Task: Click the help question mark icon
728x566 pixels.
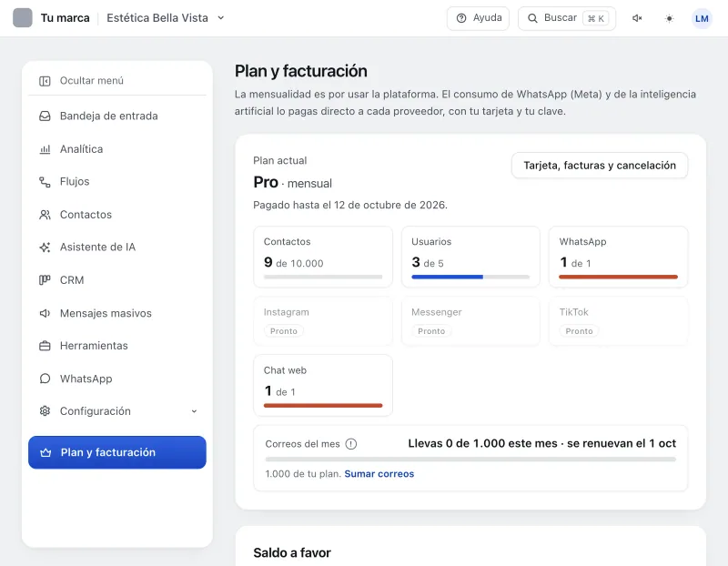Action: 461,18
